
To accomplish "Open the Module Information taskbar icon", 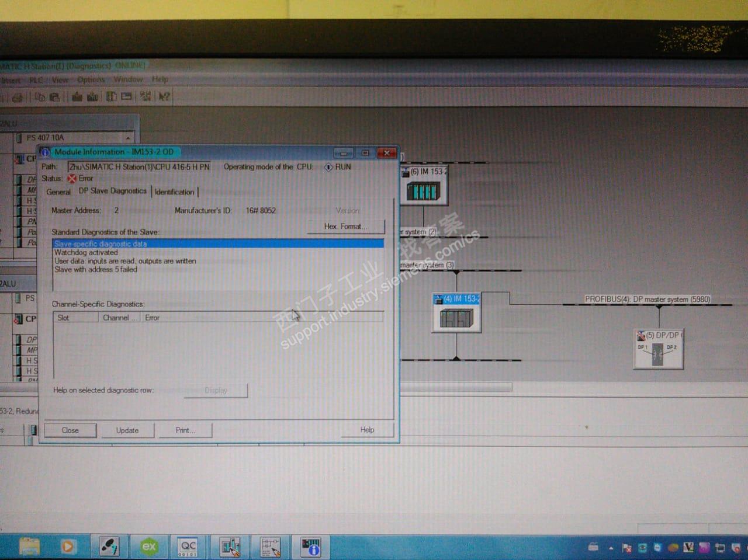I will pos(311,547).
